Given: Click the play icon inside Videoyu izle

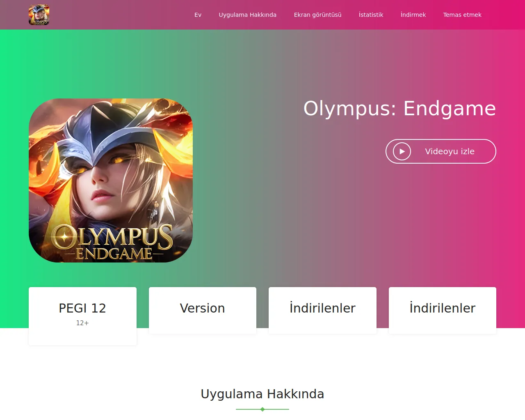Looking at the screenshot, I should point(402,151).
